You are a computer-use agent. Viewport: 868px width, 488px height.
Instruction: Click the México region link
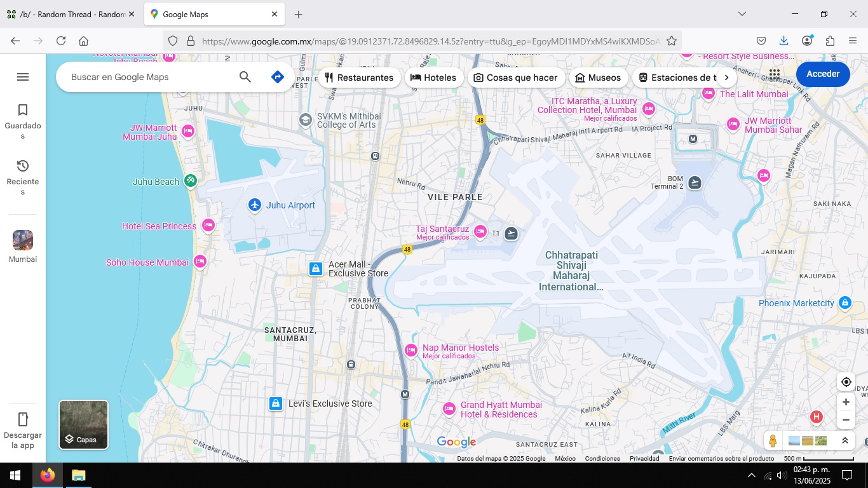tap(565, 459)
